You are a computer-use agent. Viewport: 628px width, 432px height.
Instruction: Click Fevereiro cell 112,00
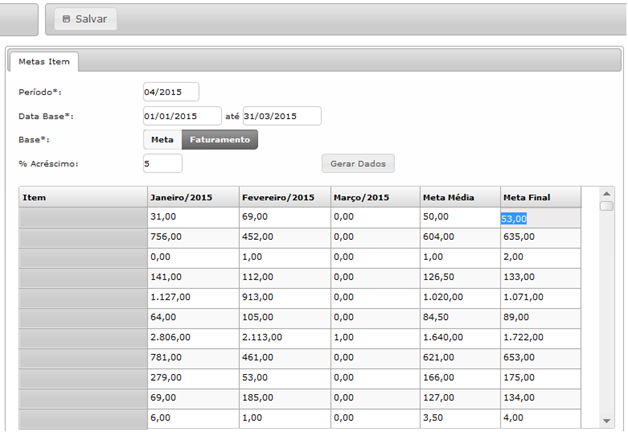coord(285,277)
